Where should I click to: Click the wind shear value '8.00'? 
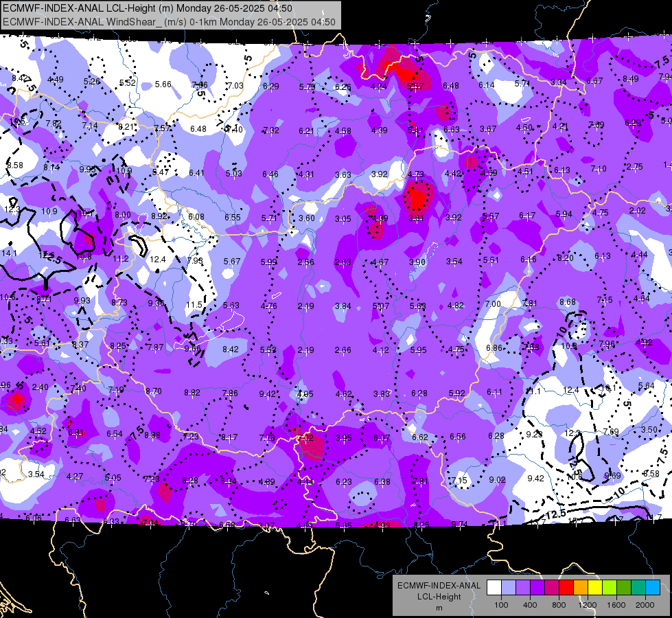(x=123, y=215)
